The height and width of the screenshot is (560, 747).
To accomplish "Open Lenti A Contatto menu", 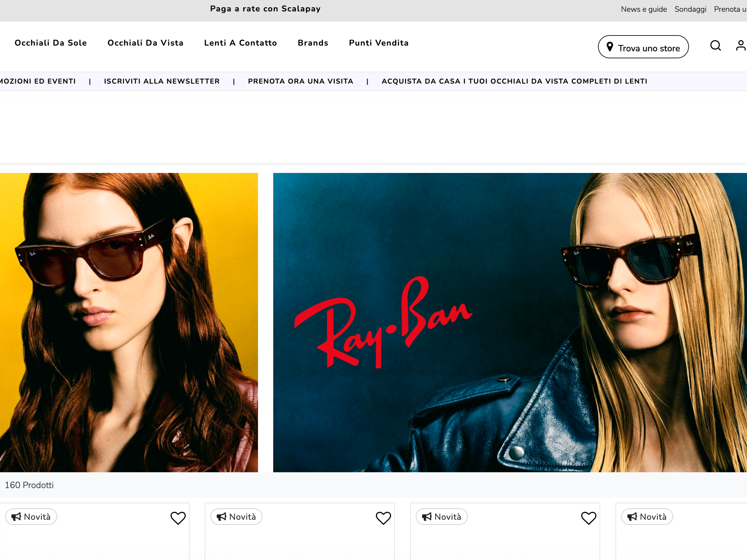I will click(x=241, y=43).
